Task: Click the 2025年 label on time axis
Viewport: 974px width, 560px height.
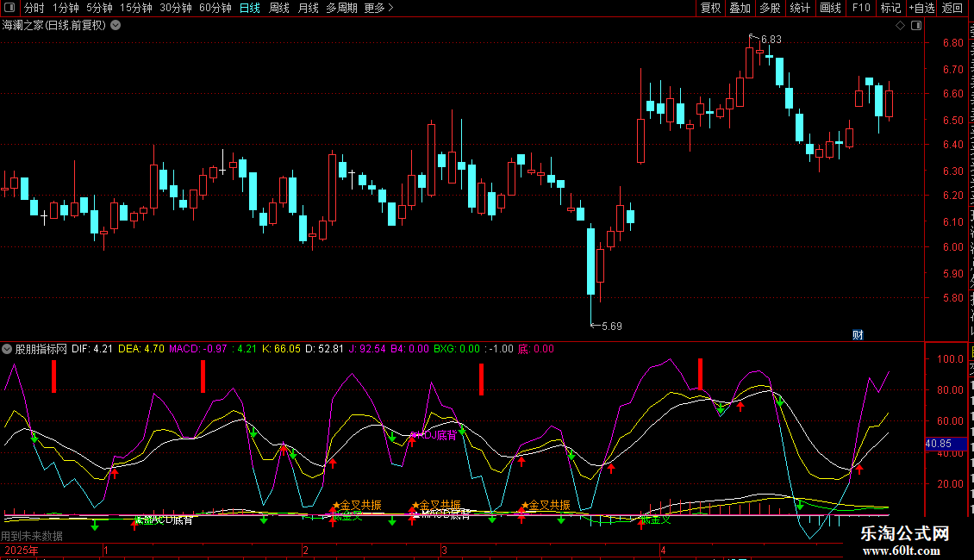Action: point(22,551)
